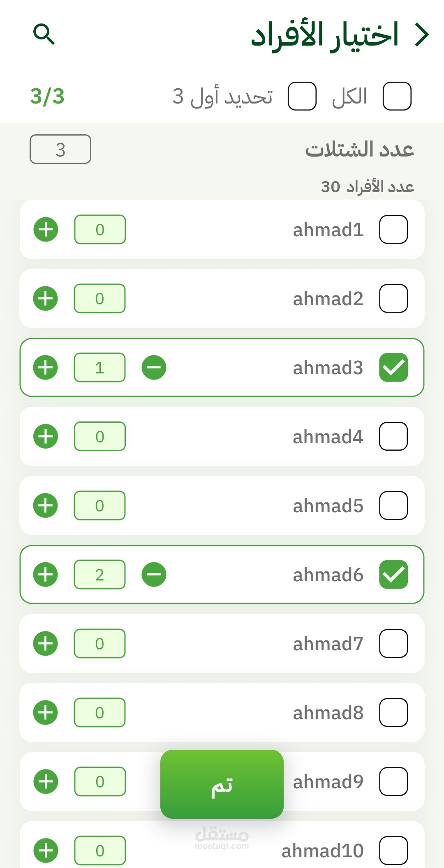This screenshot has height=868, width=444.
Task: Deselect the ahmad6 checkbox
Action: pyautogui.click(x=393, y=574)
